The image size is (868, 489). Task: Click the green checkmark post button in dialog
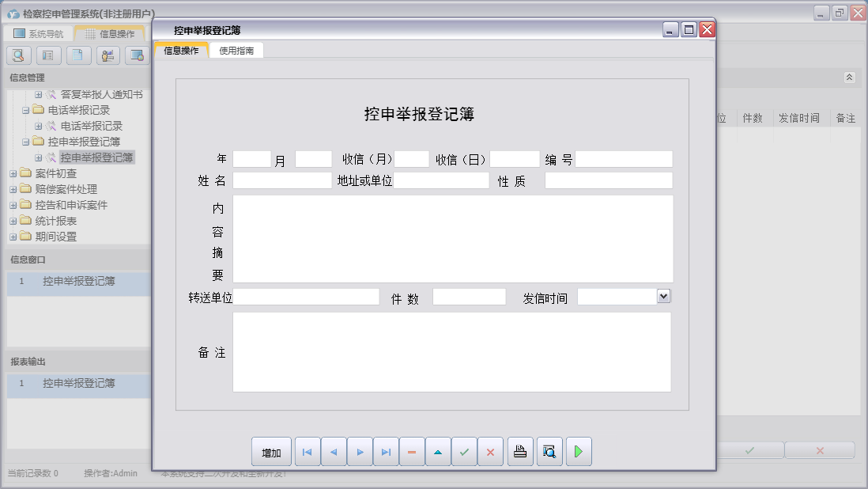464,452
